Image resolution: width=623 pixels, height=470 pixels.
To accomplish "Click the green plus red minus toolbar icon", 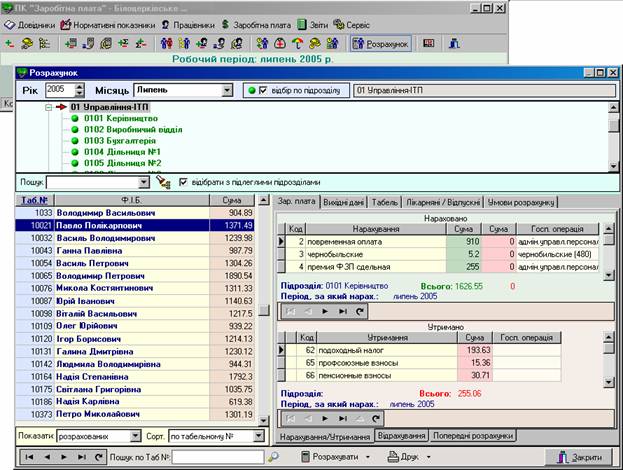I will tap(9, 43).
